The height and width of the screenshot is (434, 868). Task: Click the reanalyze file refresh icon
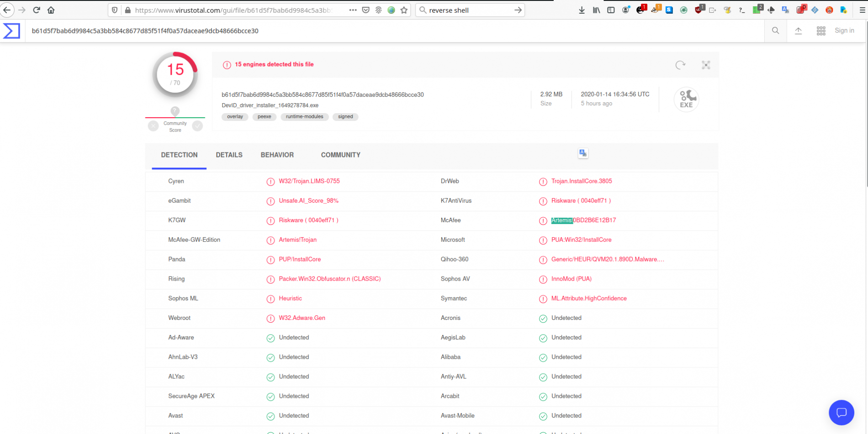click(680, 65)
